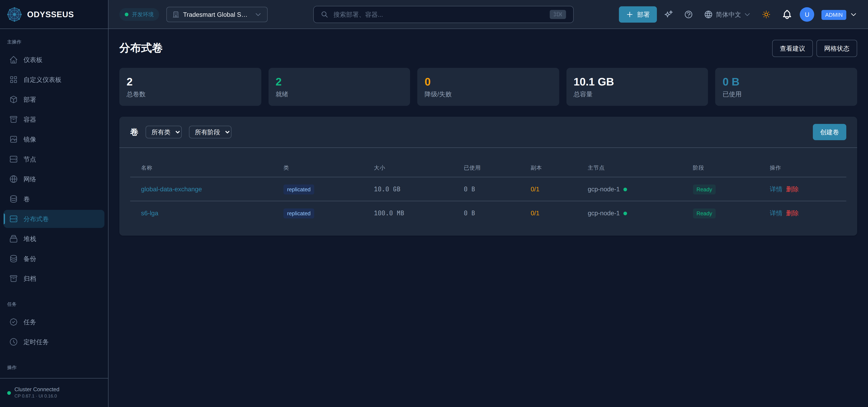Screen dimensions: 868x407
Task: Click the 开发环境 environment badge
Action: [x=139, y=14]
